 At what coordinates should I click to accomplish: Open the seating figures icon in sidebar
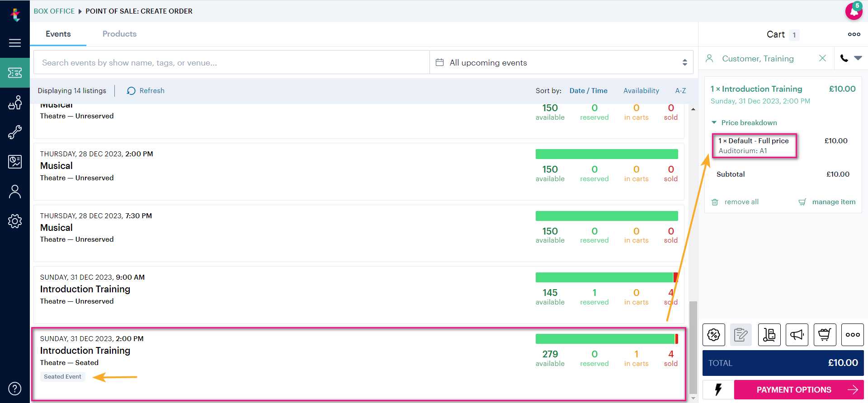click(x=15, y=103)
